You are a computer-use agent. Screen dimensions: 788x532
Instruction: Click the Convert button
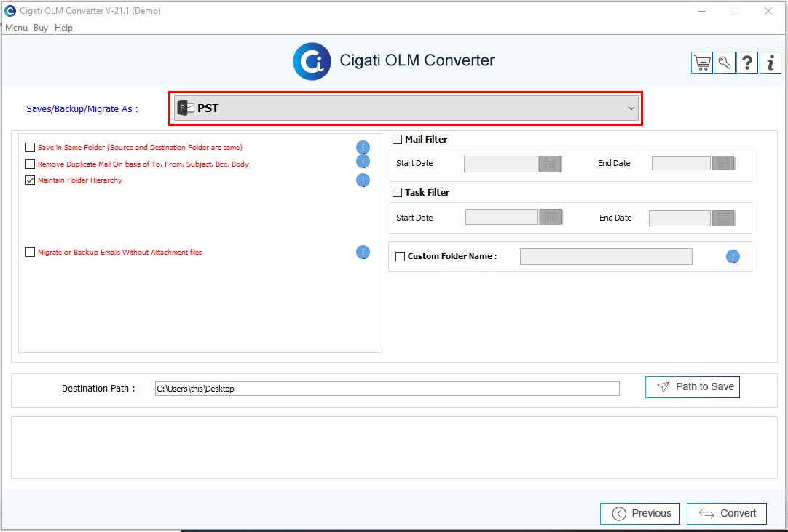click(x=727, y=513)
